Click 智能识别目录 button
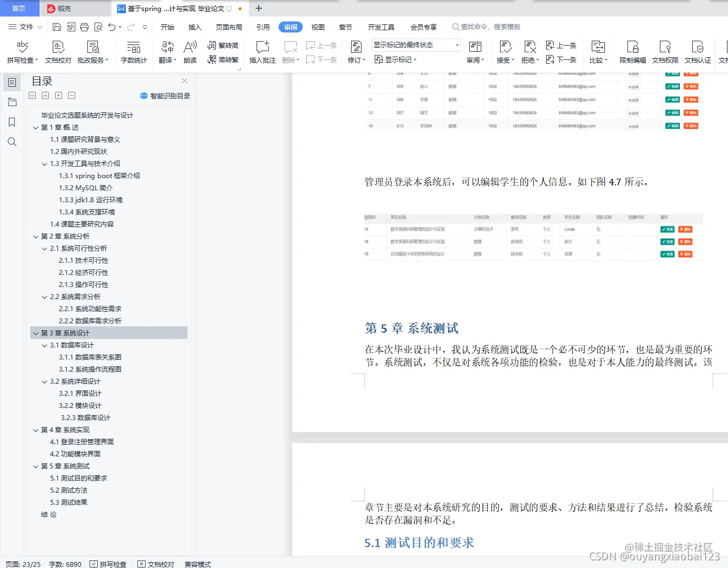 pos(165,96)
